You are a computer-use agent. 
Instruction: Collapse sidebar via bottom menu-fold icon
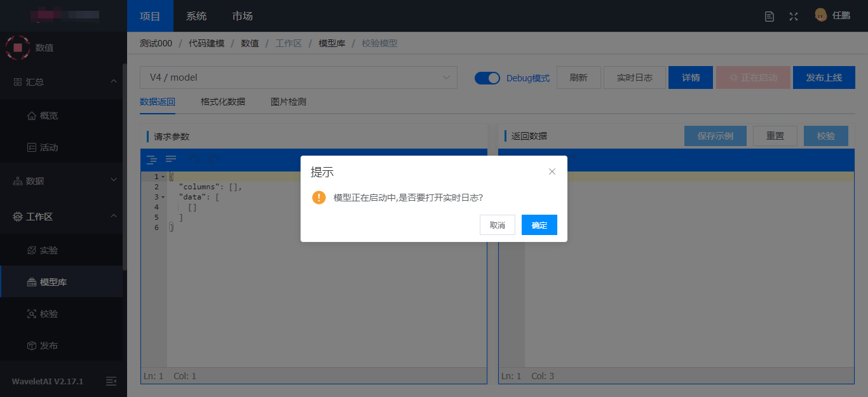[x=111, y=381]
